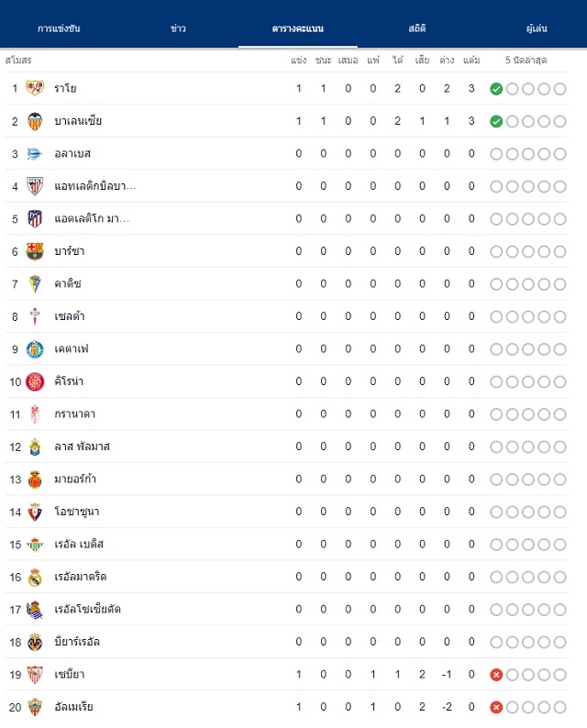587x728 pixels.
Task: Click Valencia's green win result indicator
Action: click(496, 121)
